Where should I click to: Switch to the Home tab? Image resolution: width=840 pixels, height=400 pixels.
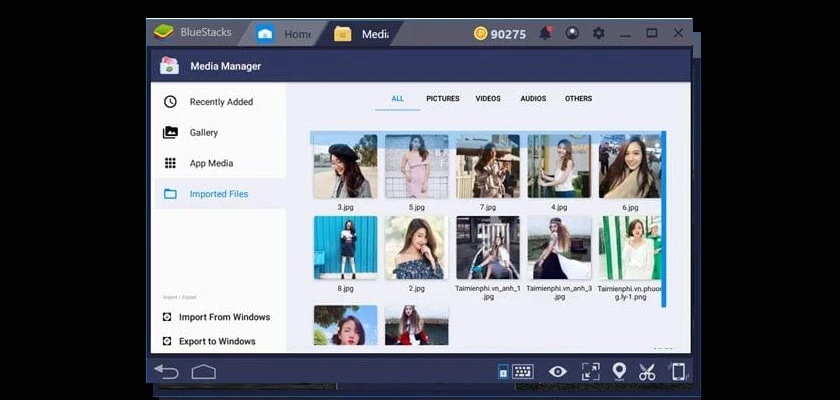coord(284,34)
